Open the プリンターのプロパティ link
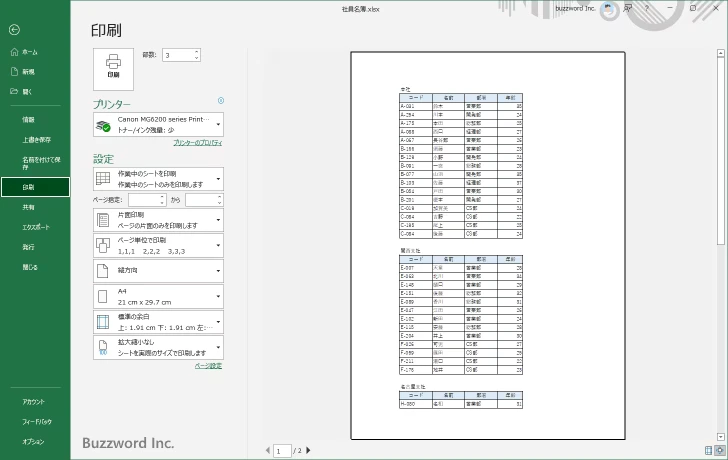728x460 pixels. [198, 143]
